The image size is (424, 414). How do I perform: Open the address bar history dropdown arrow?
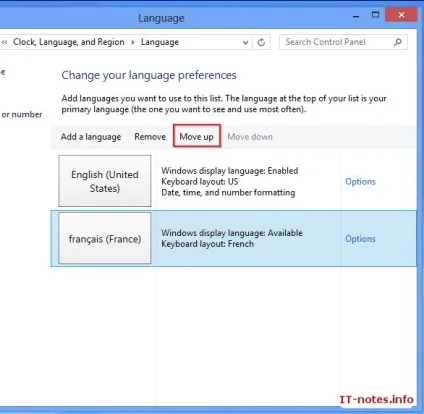245,42
